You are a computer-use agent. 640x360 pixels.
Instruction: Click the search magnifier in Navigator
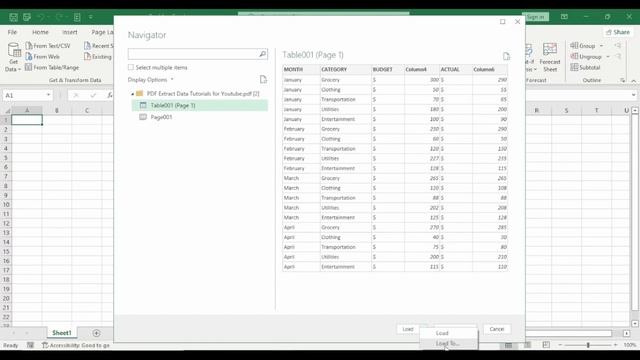click(262, 54)
